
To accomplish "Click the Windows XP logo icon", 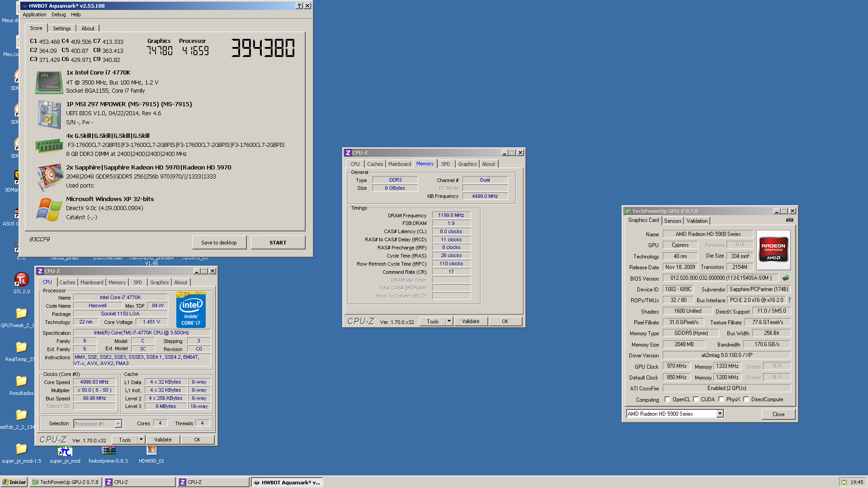I will (49, 210).
